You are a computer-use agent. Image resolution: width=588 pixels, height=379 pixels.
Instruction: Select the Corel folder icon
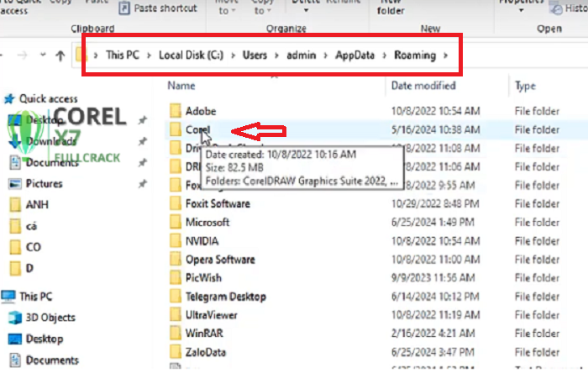[175, 129]
